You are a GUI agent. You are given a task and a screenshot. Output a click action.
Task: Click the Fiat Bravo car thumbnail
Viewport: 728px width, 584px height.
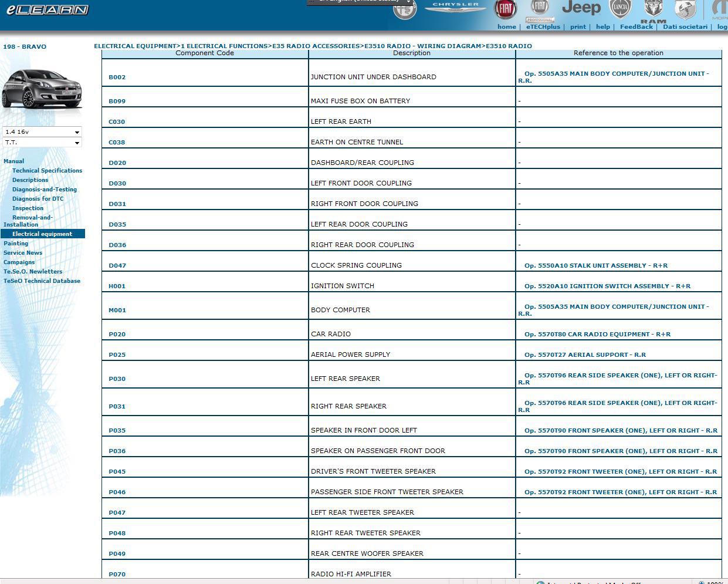pyautogui.click(x=42, y=89)
